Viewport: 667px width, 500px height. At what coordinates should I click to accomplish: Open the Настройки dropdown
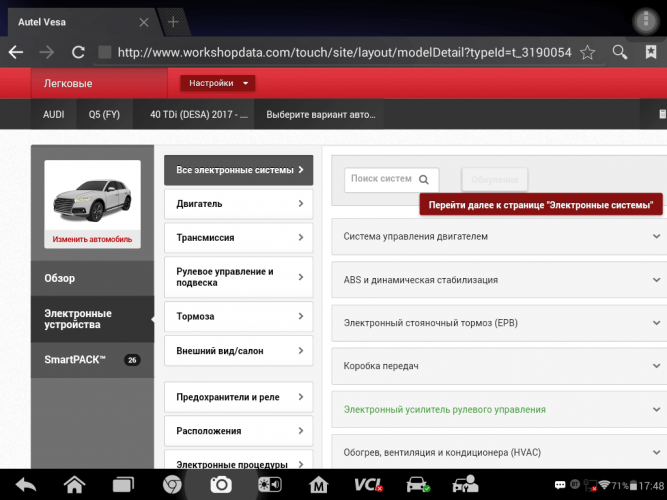coord(218,83)
